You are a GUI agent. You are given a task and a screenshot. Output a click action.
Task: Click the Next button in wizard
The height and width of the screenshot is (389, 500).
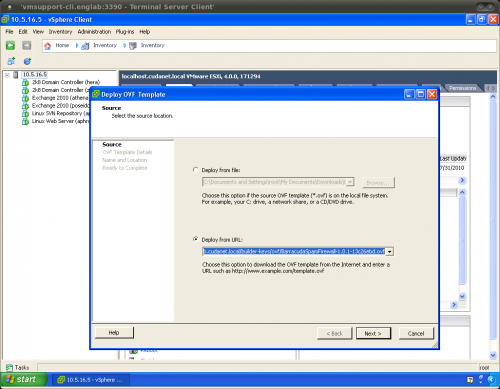(x=373, y=333)
